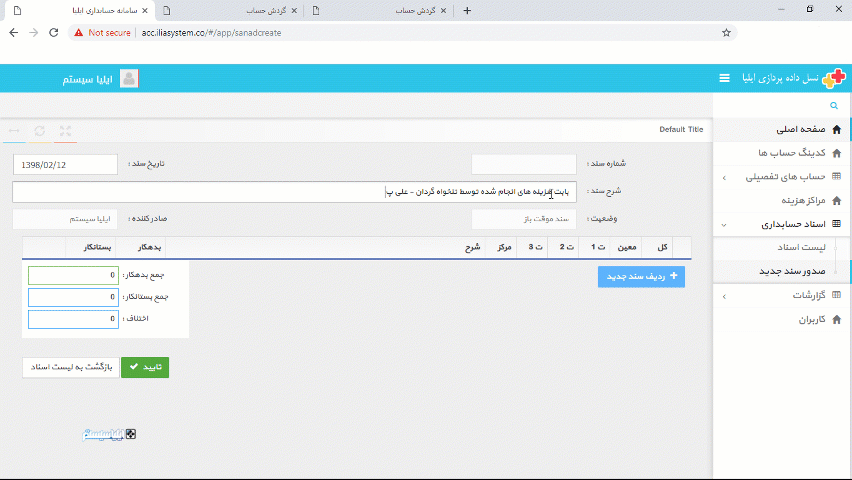Image resolution: width=852 pixels, height=480 pixels.
Task: Click بازگشت به لیست اسناد button
Action: pyautogui.click(x=70, y=367)
